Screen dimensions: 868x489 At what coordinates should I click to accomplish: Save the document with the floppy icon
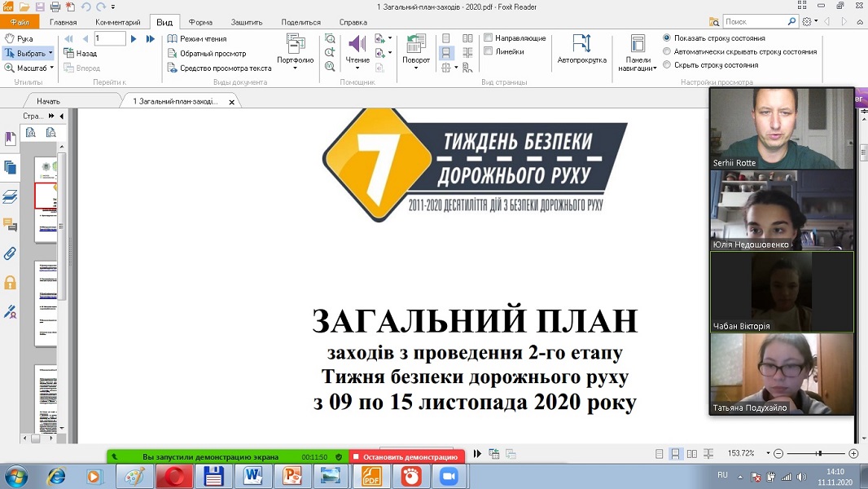pos(39,7)
